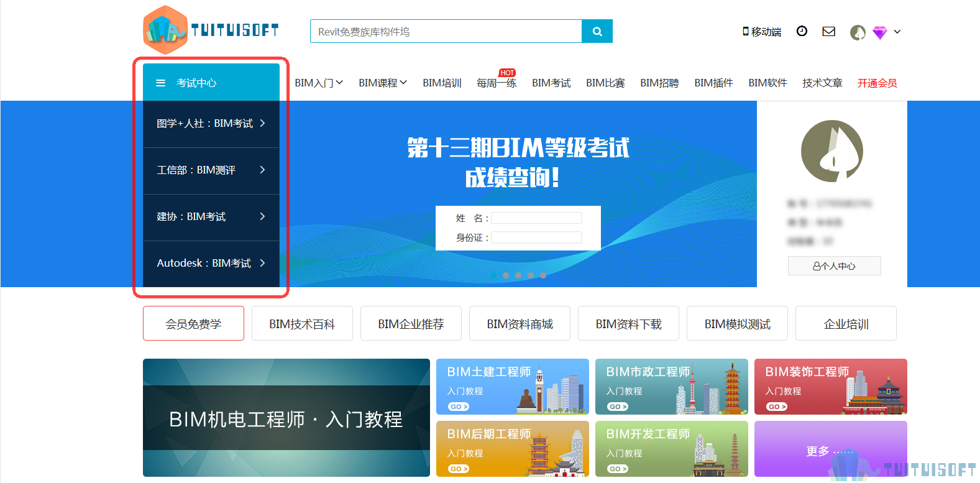
Task: Open the clock history icon
Action: point(802,31)
